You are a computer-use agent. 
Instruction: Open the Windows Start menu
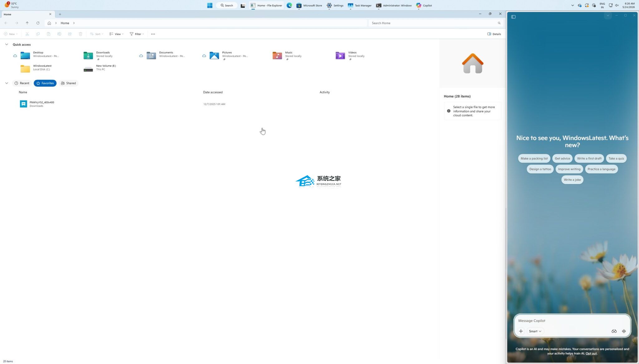210,5
